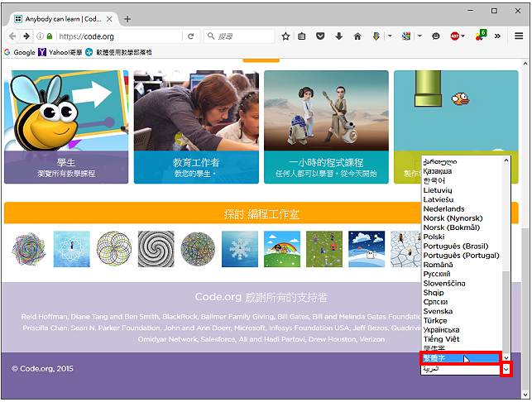Open the 學生 bee course tile

[66, 127]
